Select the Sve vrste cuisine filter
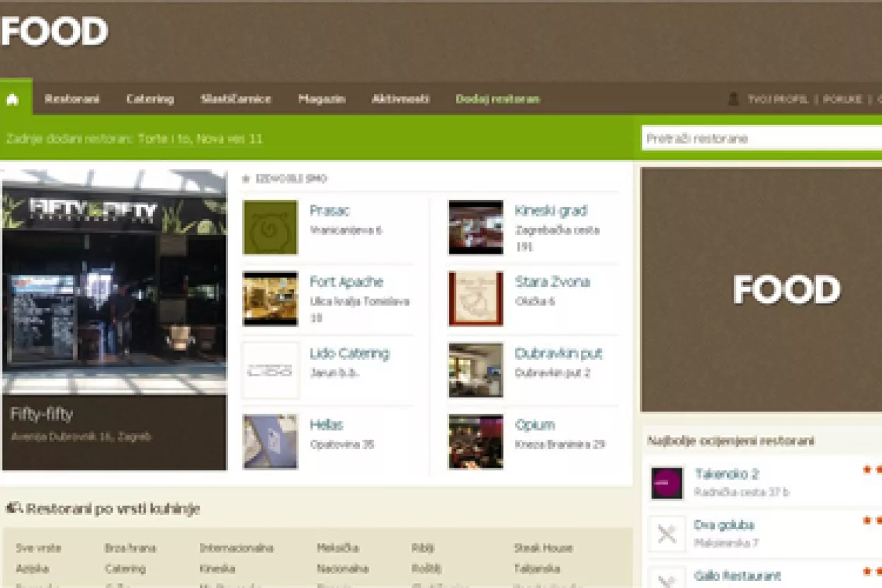This screenshot has width=882, height=588. point(38,548)
